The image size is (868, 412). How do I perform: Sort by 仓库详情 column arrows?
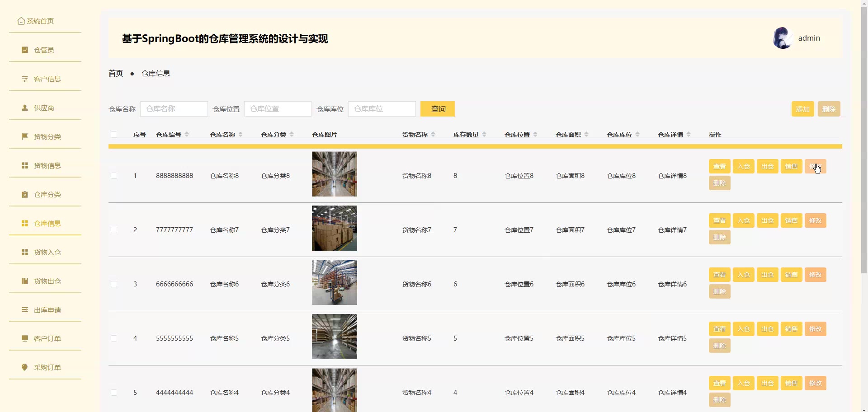689,135
